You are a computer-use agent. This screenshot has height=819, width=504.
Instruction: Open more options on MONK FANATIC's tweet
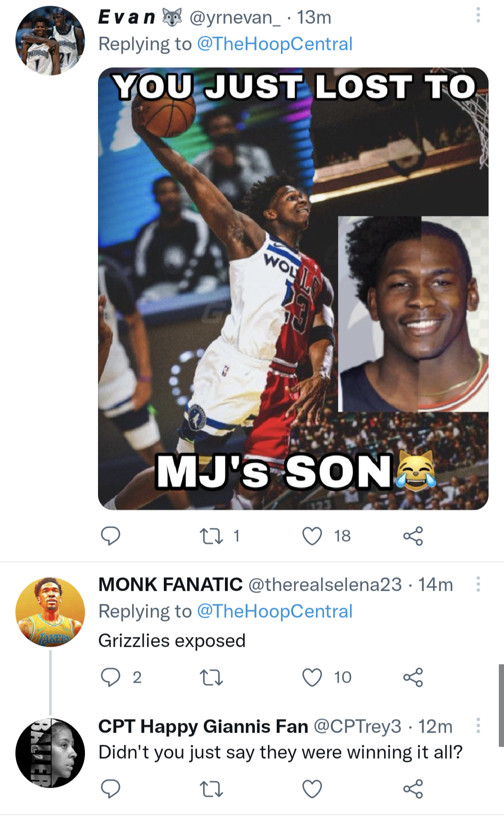click(x=478, y=584)
